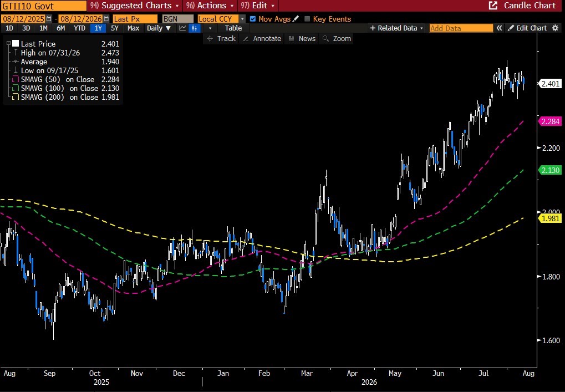The width and height of the screenshot is (565, 392).
Task: Open Suggested Charts dropdown menu
Action: pyautogui.click(x=134, y=6)
